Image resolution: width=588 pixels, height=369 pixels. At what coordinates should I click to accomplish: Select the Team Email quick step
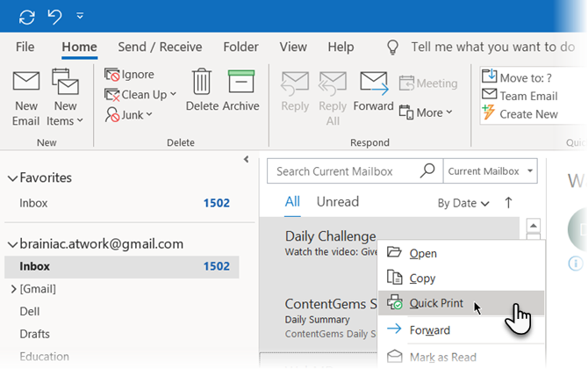(520, 96)
